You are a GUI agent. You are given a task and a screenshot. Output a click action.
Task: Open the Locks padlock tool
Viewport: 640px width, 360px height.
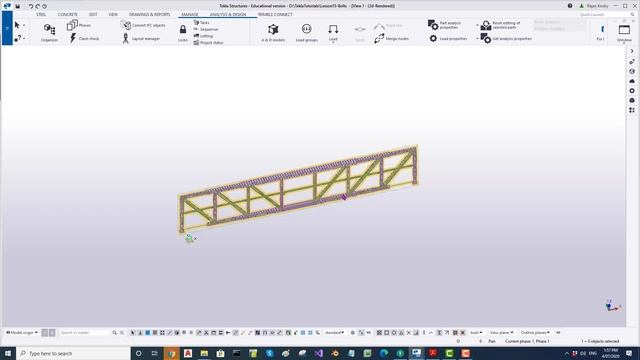pos(183,33)
